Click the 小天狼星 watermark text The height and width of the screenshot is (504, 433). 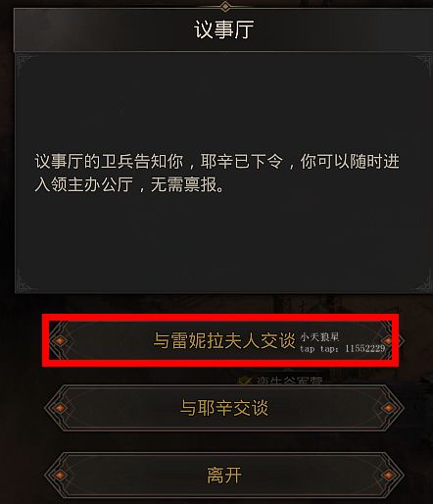pyautogui.click(x=319, y=336)
